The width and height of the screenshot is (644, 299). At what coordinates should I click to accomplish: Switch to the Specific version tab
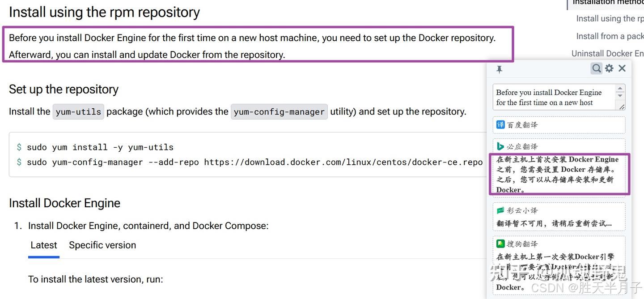point(102,245)
